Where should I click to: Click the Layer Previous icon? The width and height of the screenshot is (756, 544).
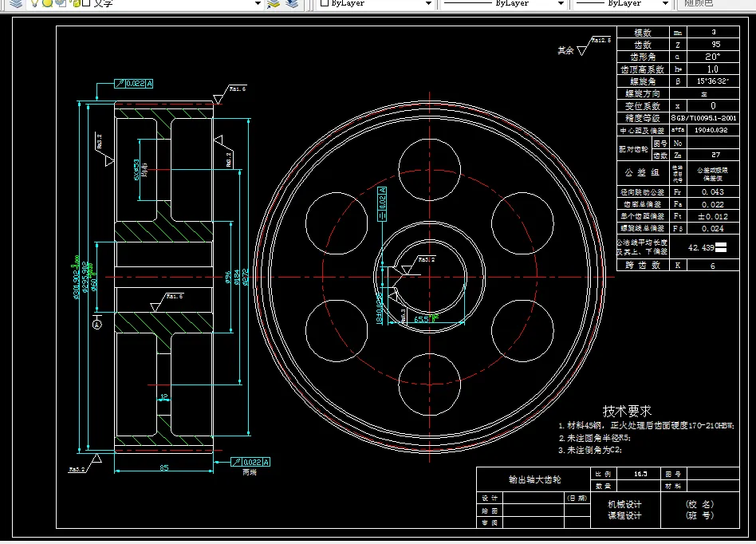click(x=292, y=3)
